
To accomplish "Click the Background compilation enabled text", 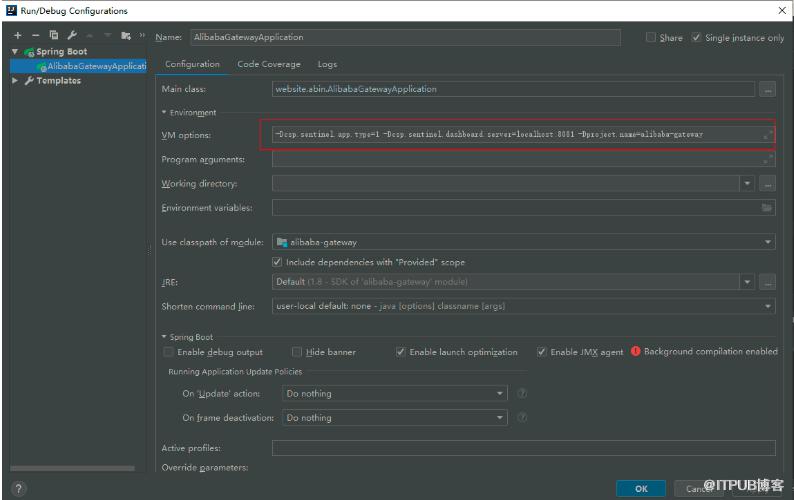I will pyautogui.click(x=710, y=351).
